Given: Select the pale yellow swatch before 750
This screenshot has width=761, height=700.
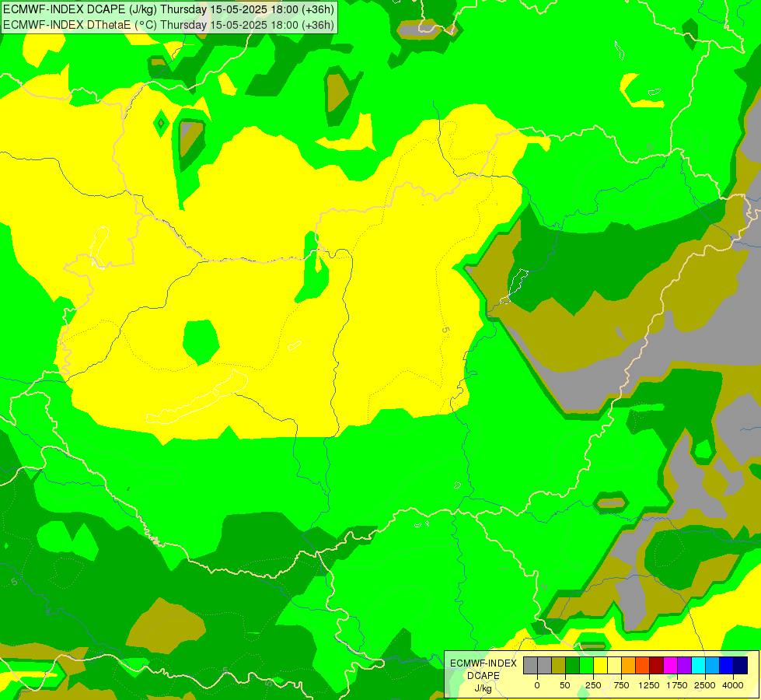Looking at the screenshot, I should [x=614, y=665].
